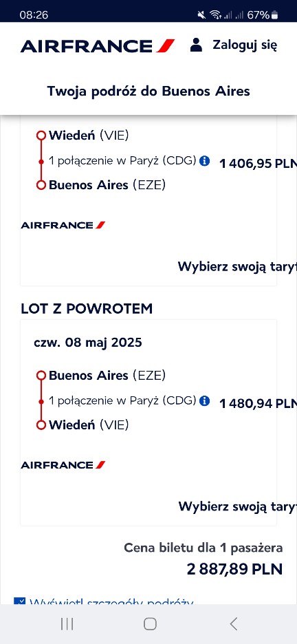Tap Android recent apps button
Viewport: 297px width, 644px height.
point(67,624)
